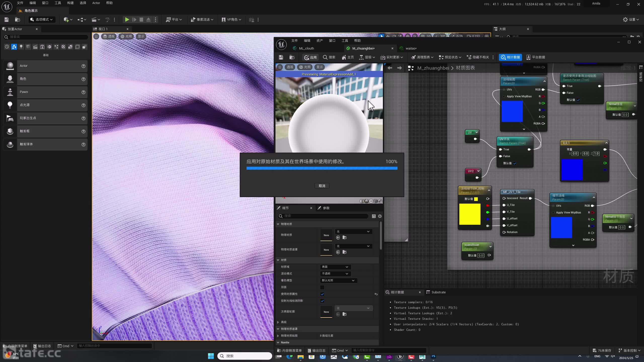The image size is (644, 362).
Task: Expand 物理材质贴图 array row
Action: tap(278, 336)
